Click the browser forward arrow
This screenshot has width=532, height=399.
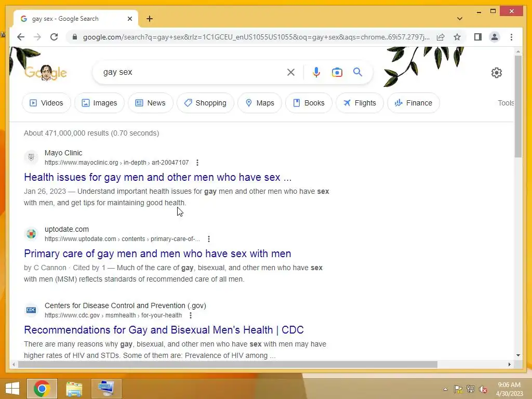pyautogui.click(x=37, y=37)
